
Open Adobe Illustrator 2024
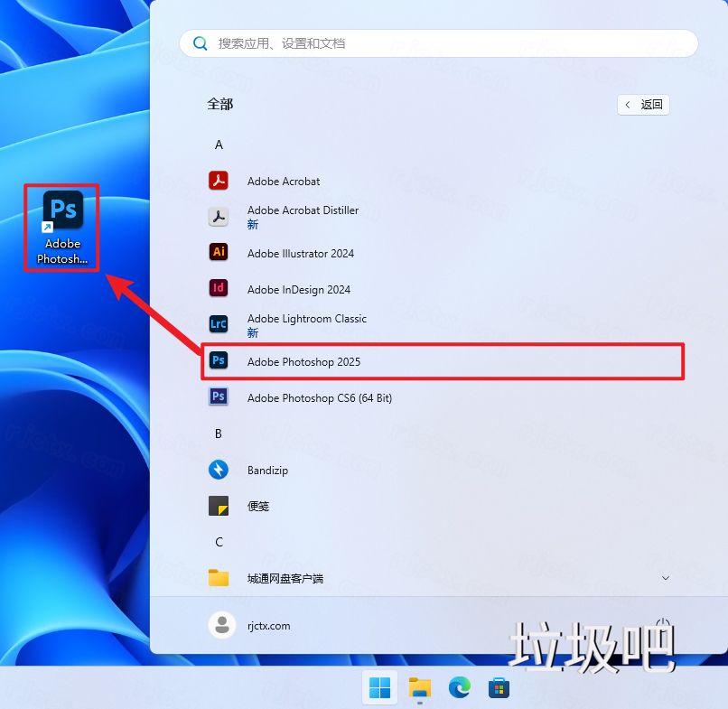coord(300,253)
